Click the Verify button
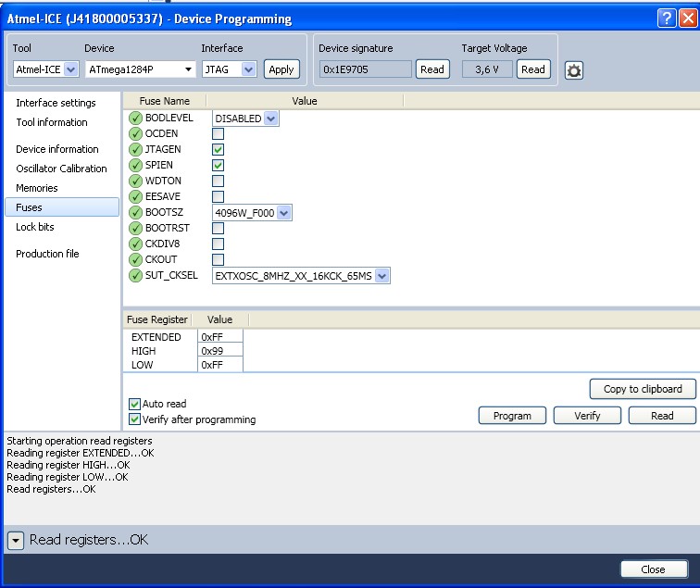The image size is (700, 588). [587, 416]
